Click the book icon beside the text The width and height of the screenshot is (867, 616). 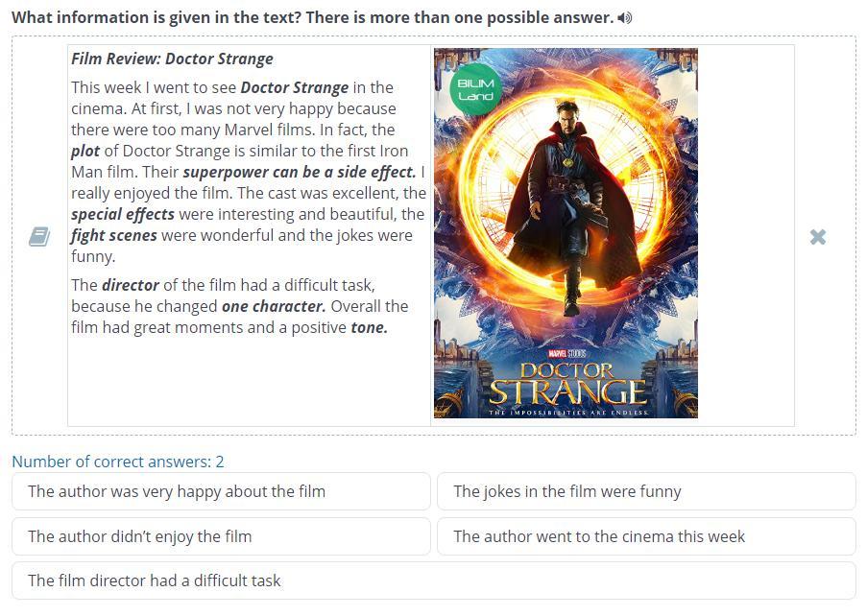(39, 236)
